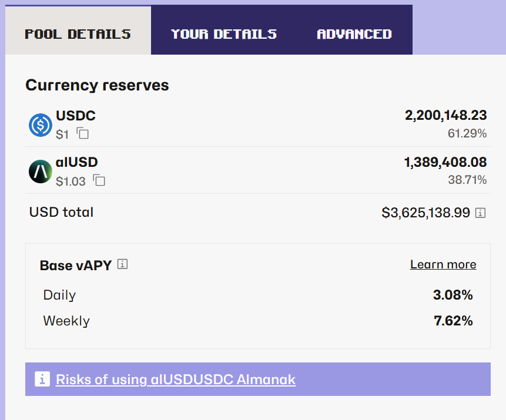Click the Weekly label

pos(66,321)
